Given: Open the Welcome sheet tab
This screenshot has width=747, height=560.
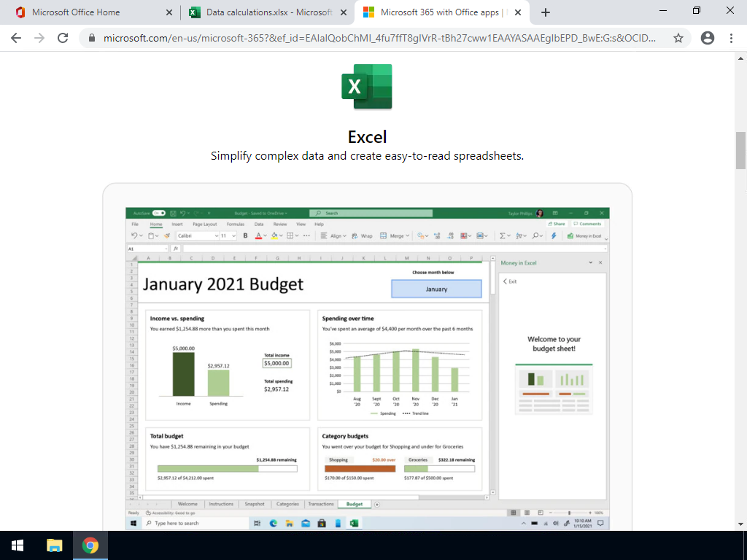Looking at the screenshot, I should click(187, 505).
